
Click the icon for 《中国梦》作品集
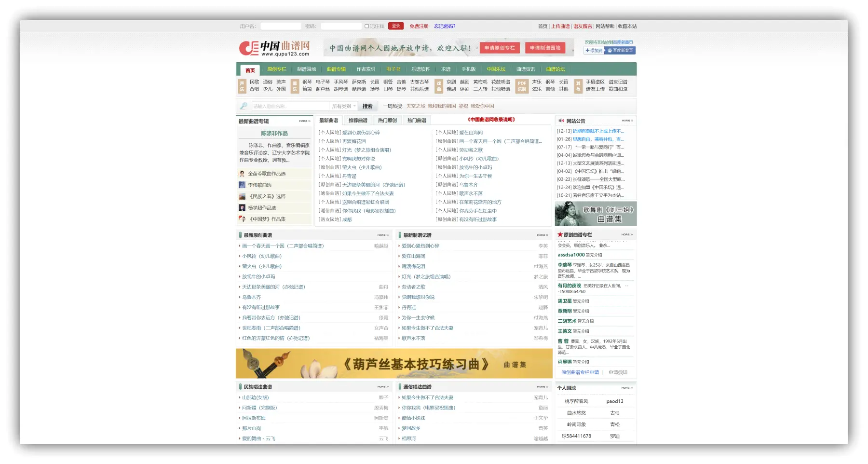(242, 219)
